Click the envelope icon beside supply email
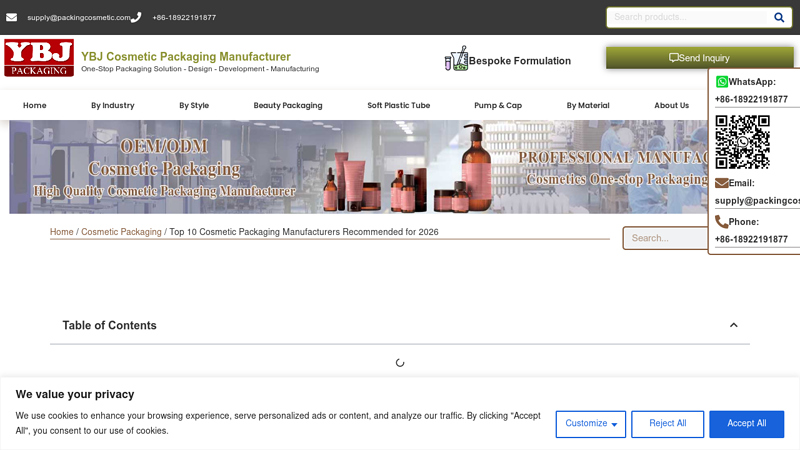Viewport: 800px width, 450px height. (12, 17)
